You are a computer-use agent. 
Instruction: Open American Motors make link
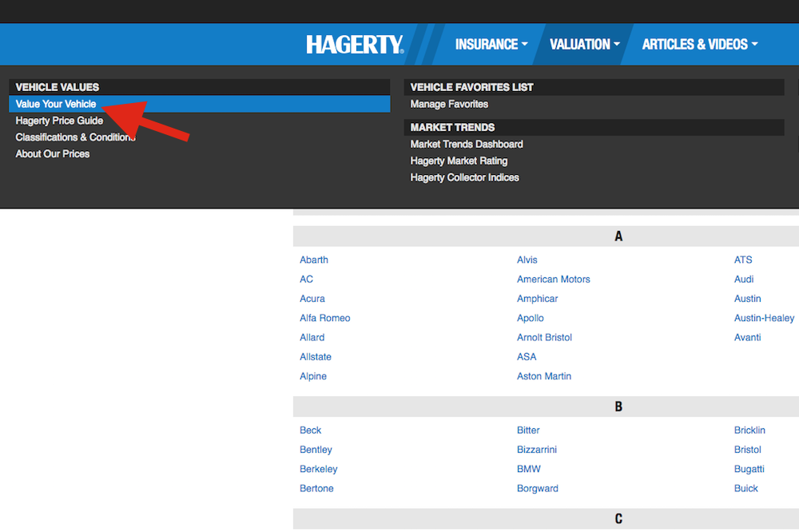(554, 280)
